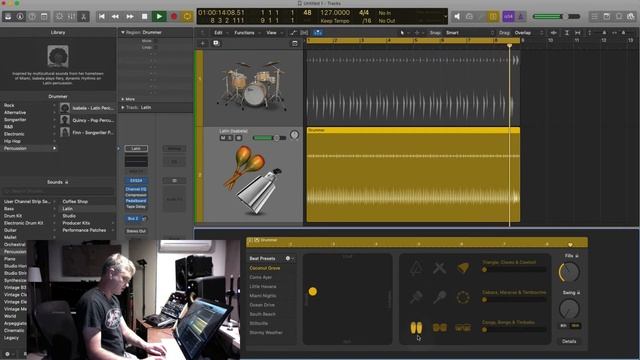640x360 pixels.
Task: Toggle the yellow replace mode button
Action: tap(493, 16)
